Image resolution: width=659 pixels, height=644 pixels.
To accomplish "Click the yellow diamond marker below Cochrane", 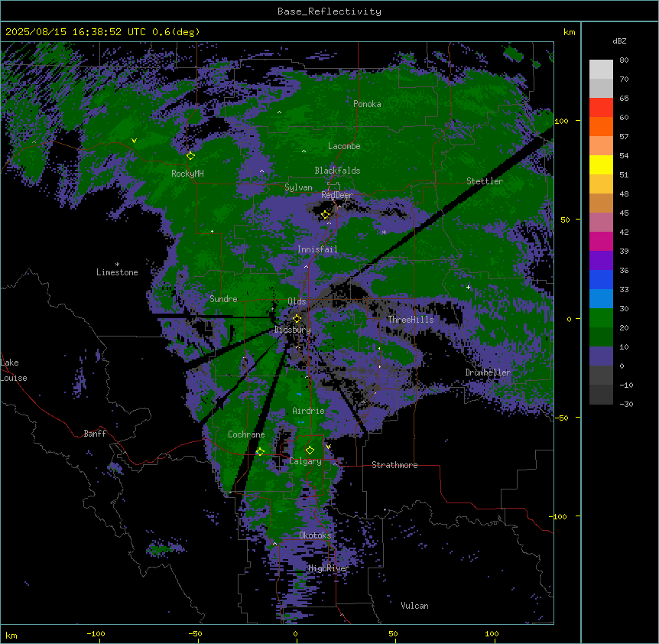I will coord(260,451).
